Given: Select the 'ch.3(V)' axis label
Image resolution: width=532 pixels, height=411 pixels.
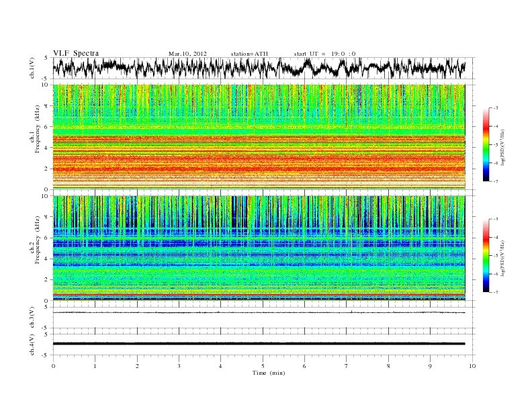Looking at the screenshot, I should pos(32,318).
